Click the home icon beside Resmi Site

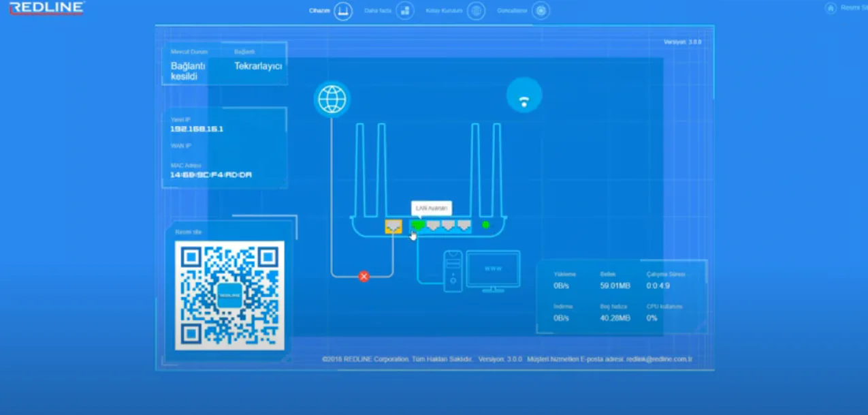point(830,8)
